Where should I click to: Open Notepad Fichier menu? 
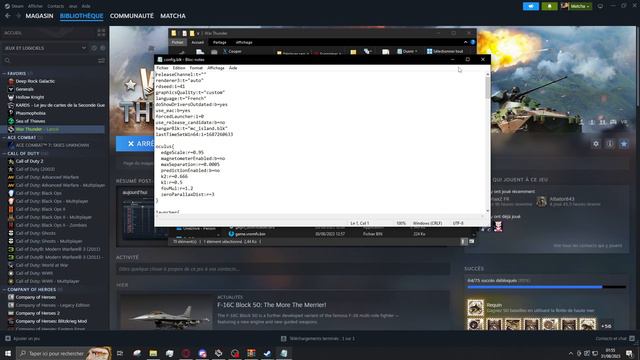click(x=162, y=68)
